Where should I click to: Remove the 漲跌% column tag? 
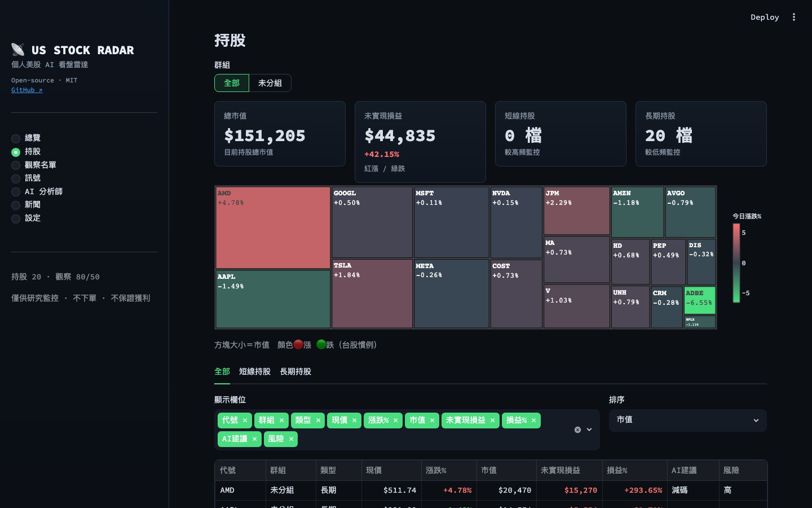point(395,421)
